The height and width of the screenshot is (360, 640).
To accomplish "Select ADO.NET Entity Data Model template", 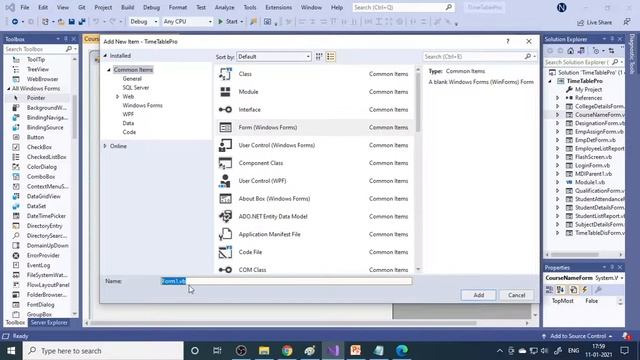I will [x=314, y=216].
